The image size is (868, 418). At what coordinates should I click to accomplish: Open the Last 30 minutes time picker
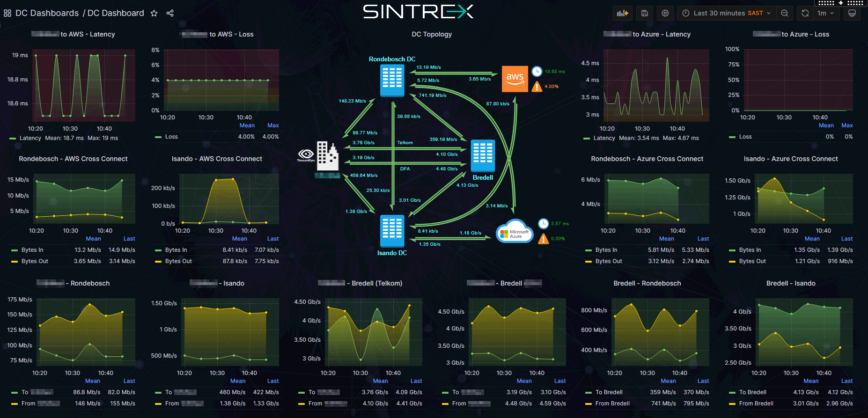click(x=727, y=13)
